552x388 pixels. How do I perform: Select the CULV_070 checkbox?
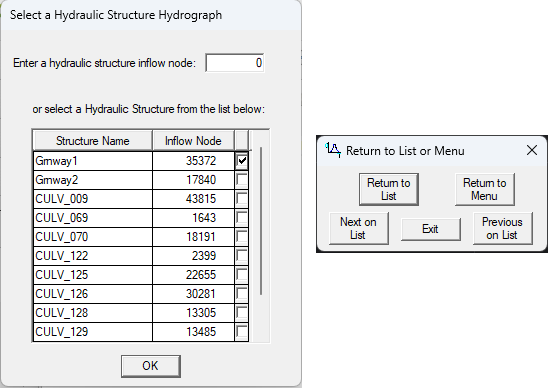[x=242, y=237]
